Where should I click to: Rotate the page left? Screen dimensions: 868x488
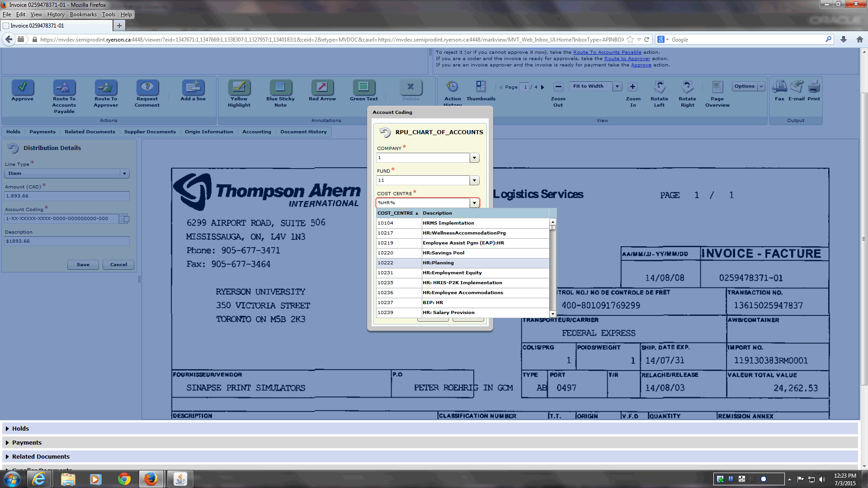coord(659,87)
